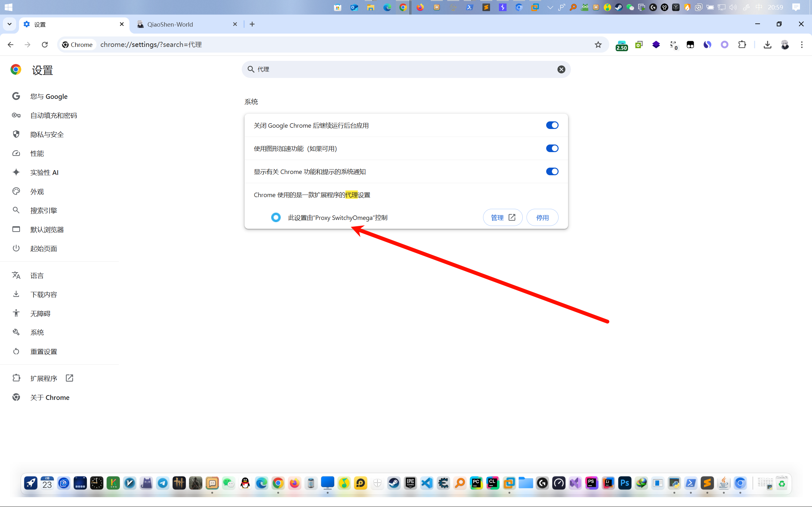Open the Downloads toolbar icon
Image resolution: width=812 pixels, height=507 pixels.
(767, 45)
